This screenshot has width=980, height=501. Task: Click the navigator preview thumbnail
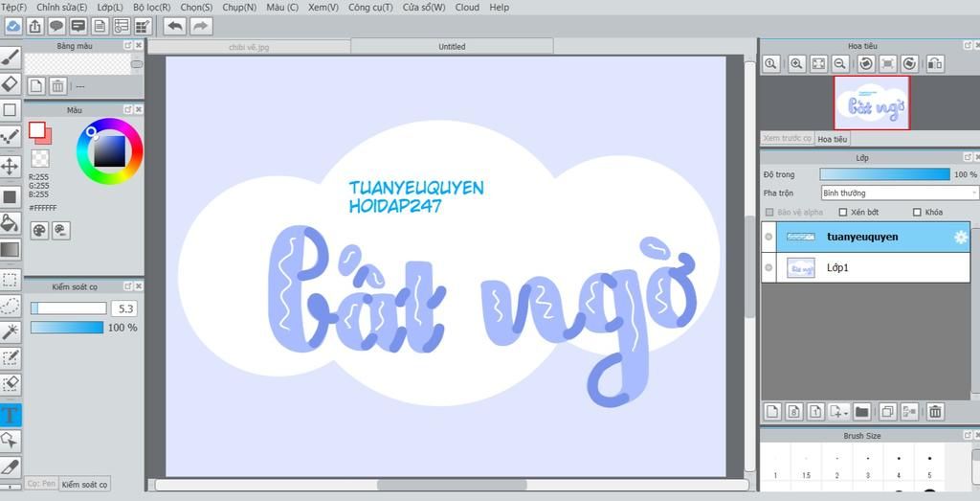(872, 103)
